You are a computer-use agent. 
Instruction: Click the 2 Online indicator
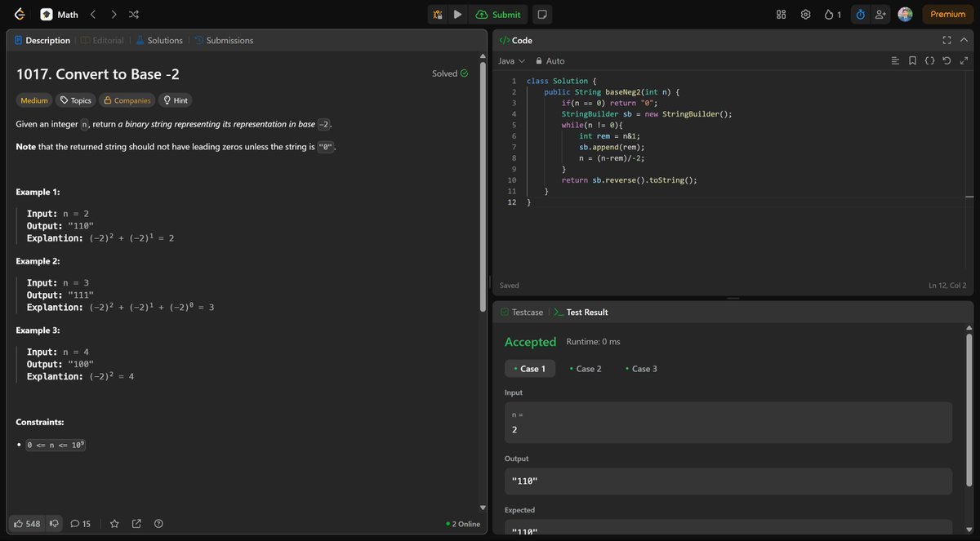[463, 524]
